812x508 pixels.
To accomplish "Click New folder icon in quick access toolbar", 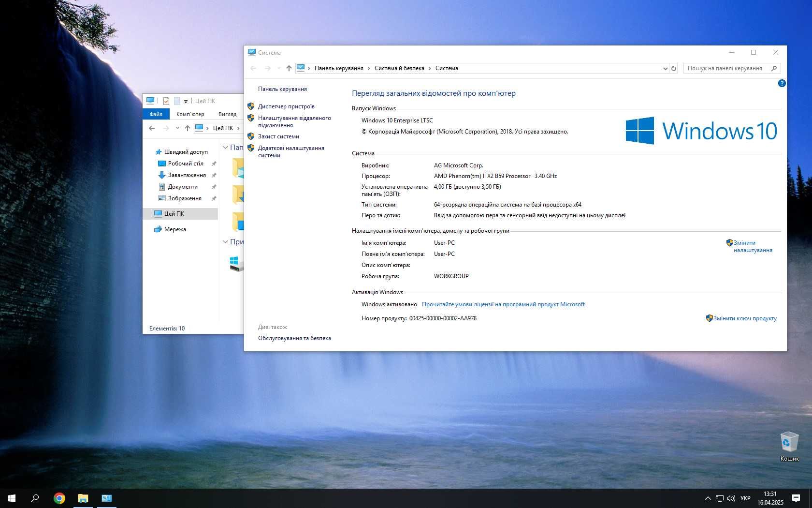I will 177,101.
